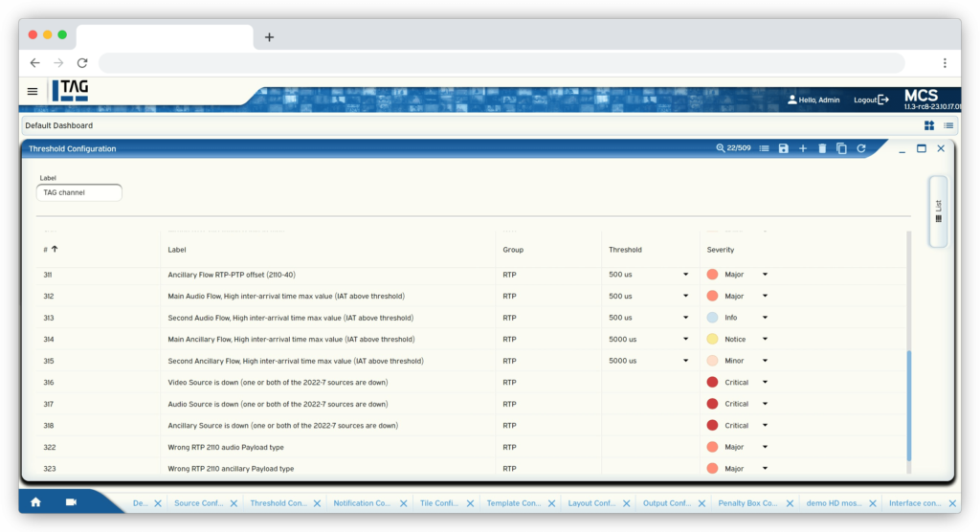This screenshot has width=980, height=532.
Task: Reload the browser page
Action: coord(82,62)
